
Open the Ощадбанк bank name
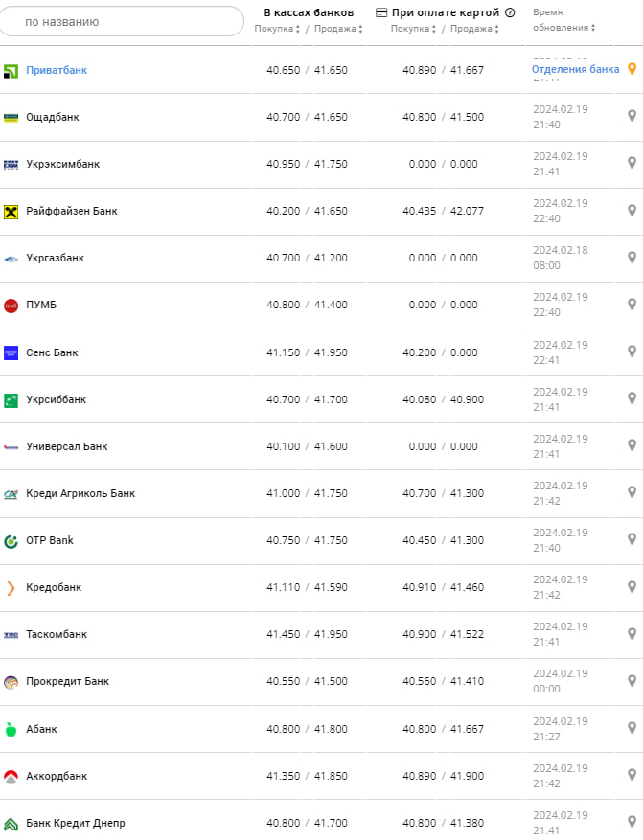point(53,117)
